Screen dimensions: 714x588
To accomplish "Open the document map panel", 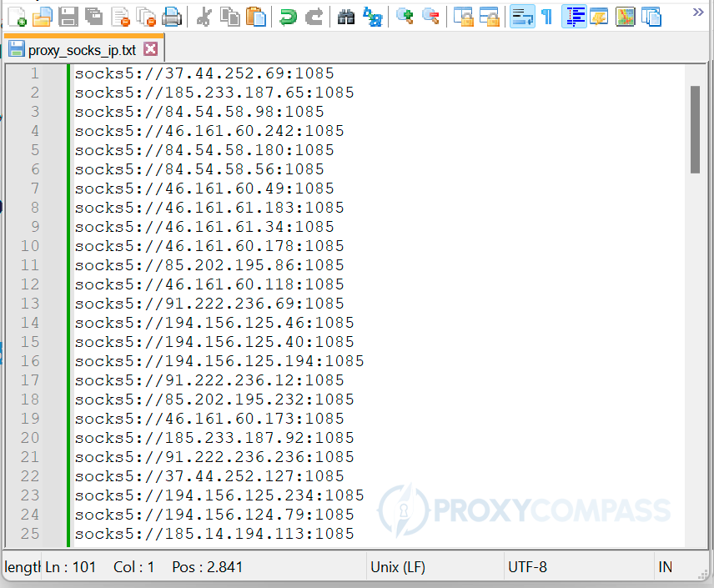I will click(x=626, y=17).
